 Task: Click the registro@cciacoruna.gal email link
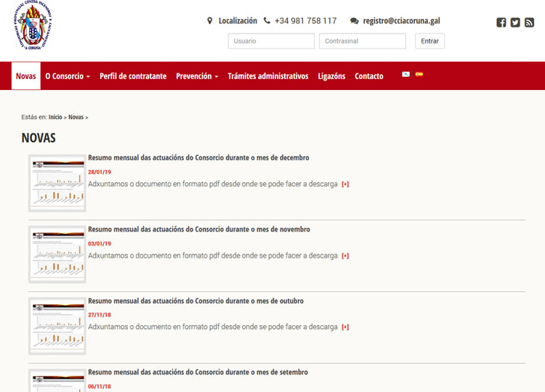[401, 21]
